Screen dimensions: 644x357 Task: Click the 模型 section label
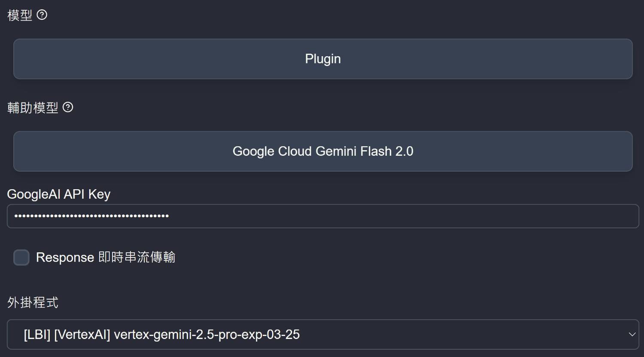click(x=20, y=15)
